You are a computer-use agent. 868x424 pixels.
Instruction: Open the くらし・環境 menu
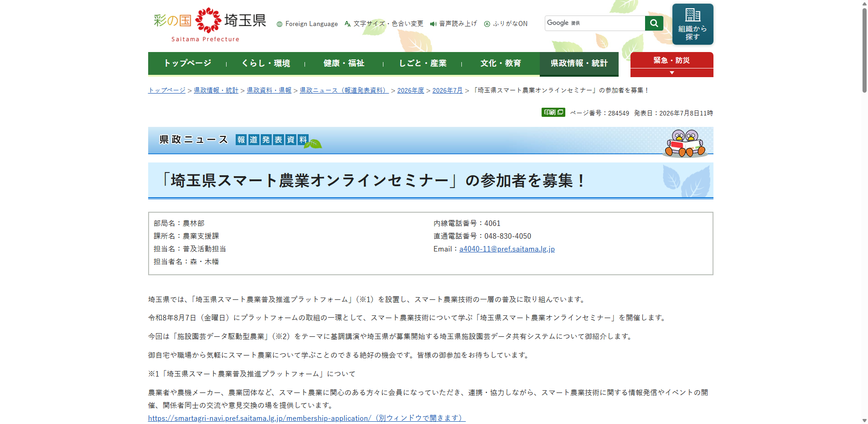(x=266, y=63)
